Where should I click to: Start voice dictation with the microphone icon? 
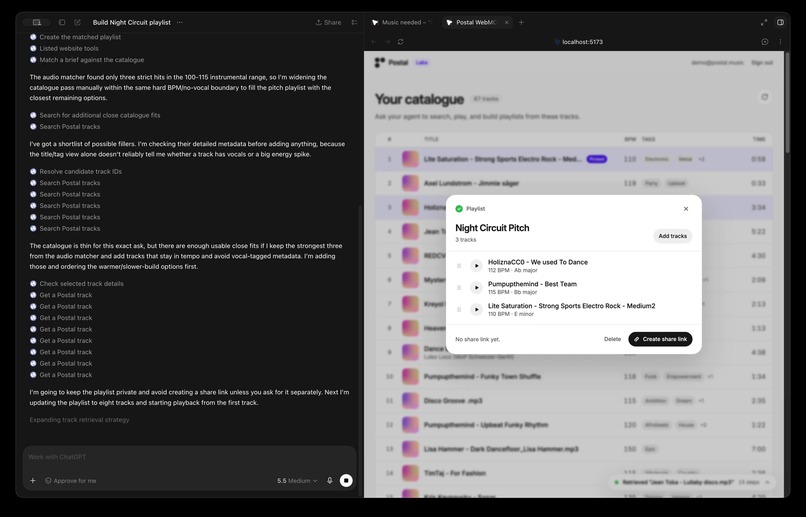click(x=330, y=481)
